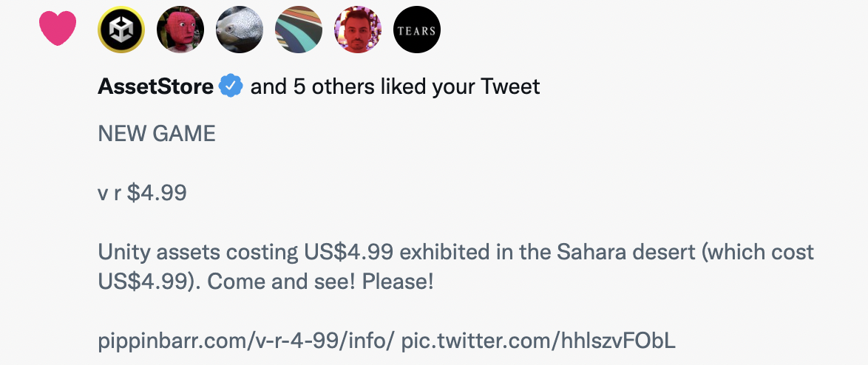
Task: Open the pic.twitter.com/hhlszvFObL link
Action: (539, 341)
